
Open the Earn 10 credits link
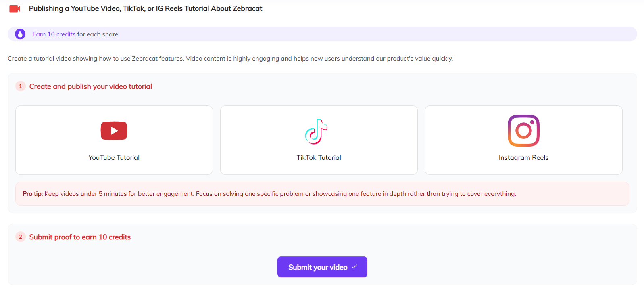[54, 34]
